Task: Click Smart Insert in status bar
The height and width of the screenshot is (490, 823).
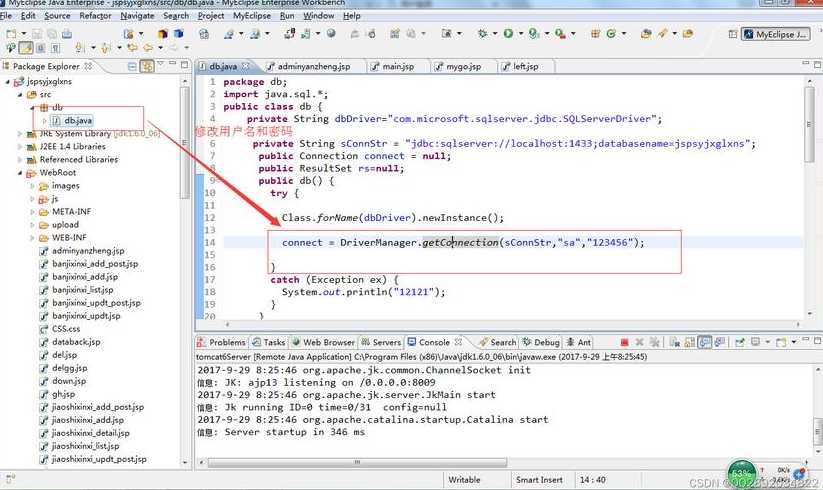Action: pyautogui.click(x=539, y=480)
